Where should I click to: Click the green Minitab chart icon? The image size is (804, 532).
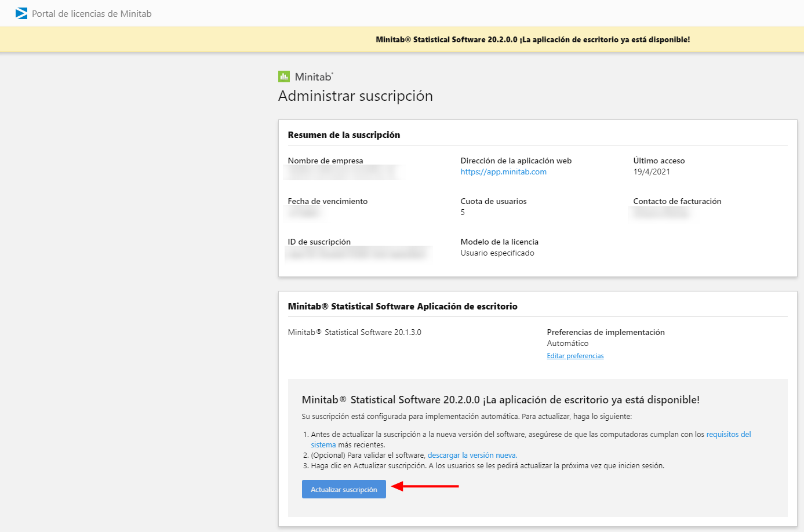[283, 76]
